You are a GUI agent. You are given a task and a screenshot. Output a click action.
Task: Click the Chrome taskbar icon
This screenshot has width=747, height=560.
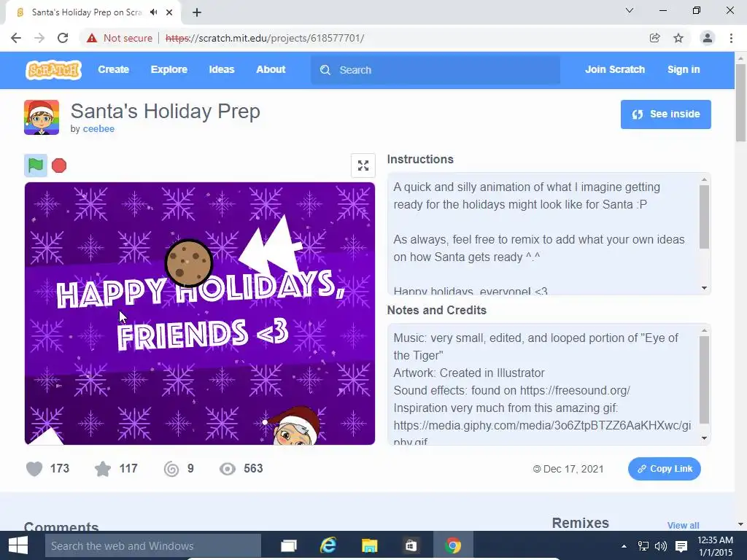[452, 545]
